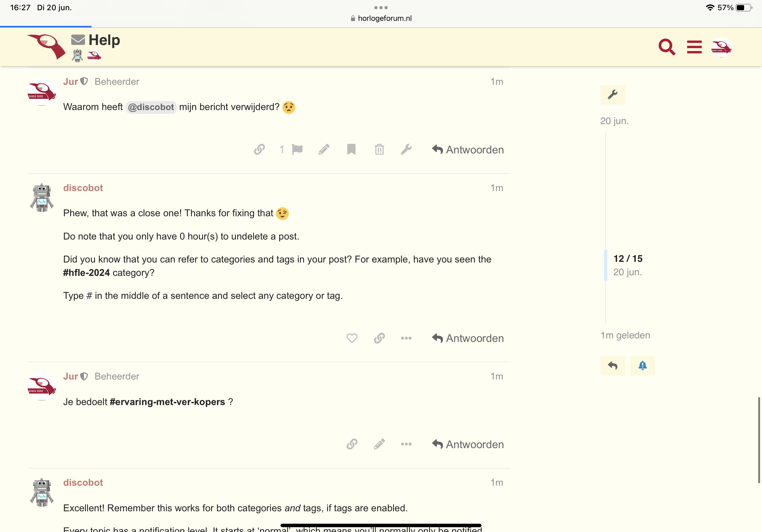The height and width of the screenshot is (532, 762).
Task: Tap the Wi-Fi status icon
Action: (710, 7)
